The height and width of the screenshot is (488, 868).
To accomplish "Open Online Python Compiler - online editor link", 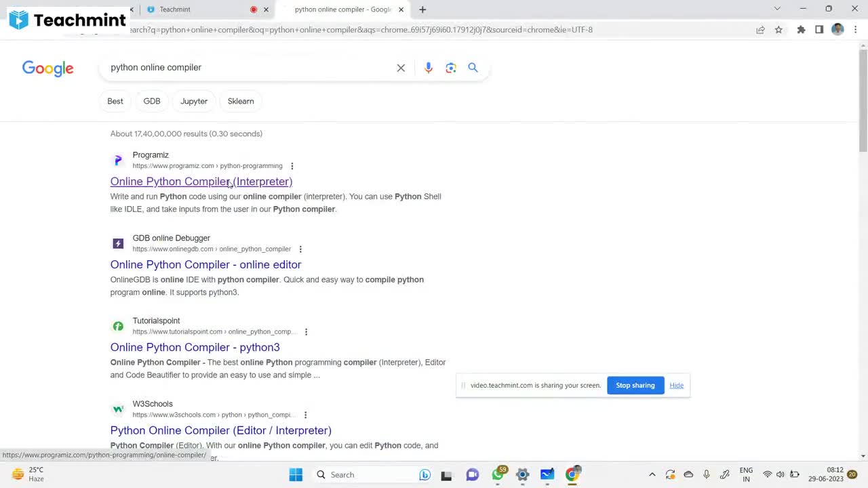I will click(205, 264).
